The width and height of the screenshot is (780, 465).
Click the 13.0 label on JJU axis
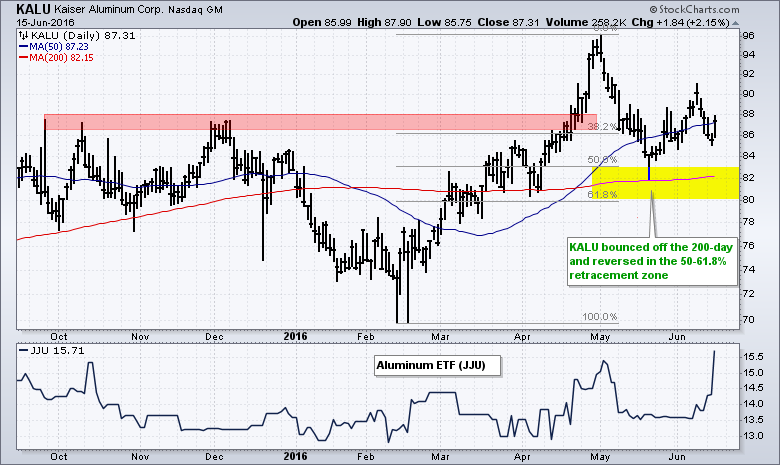753,436
